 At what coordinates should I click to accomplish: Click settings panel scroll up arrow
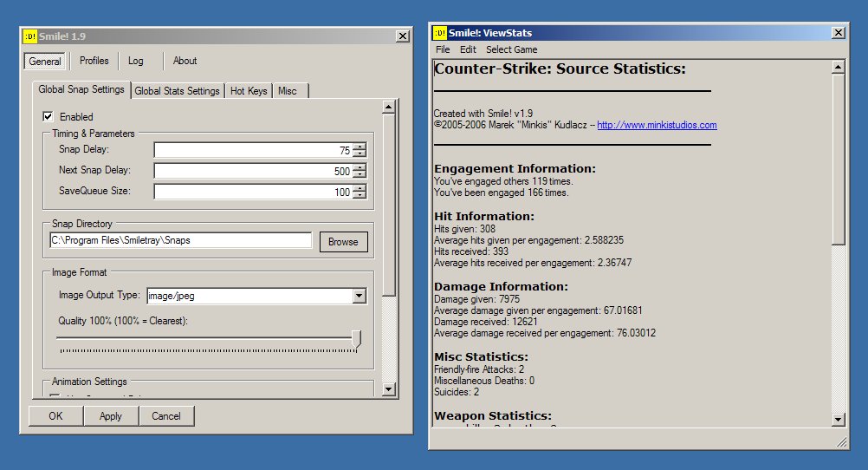tap(389, 108)
